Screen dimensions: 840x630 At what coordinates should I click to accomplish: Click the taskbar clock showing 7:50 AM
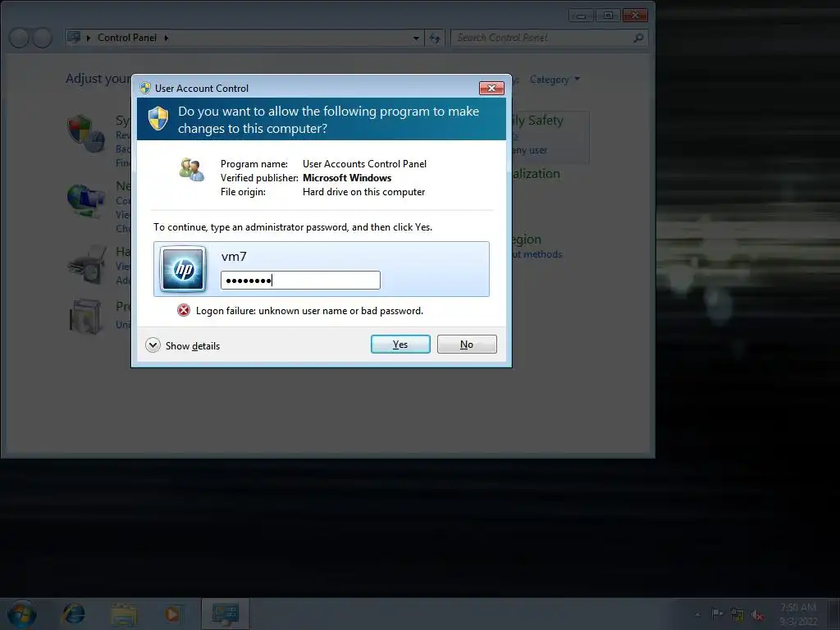click(x=798, y=614)
